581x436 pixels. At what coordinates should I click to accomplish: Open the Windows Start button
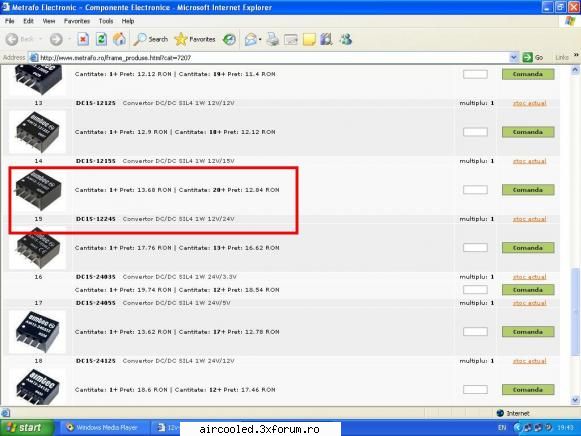pos(27,428)
